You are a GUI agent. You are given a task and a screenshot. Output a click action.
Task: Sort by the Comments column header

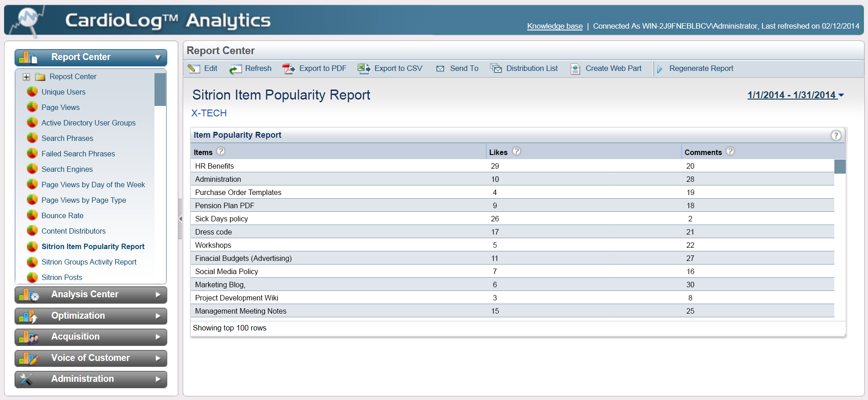[x=703, y=152]
